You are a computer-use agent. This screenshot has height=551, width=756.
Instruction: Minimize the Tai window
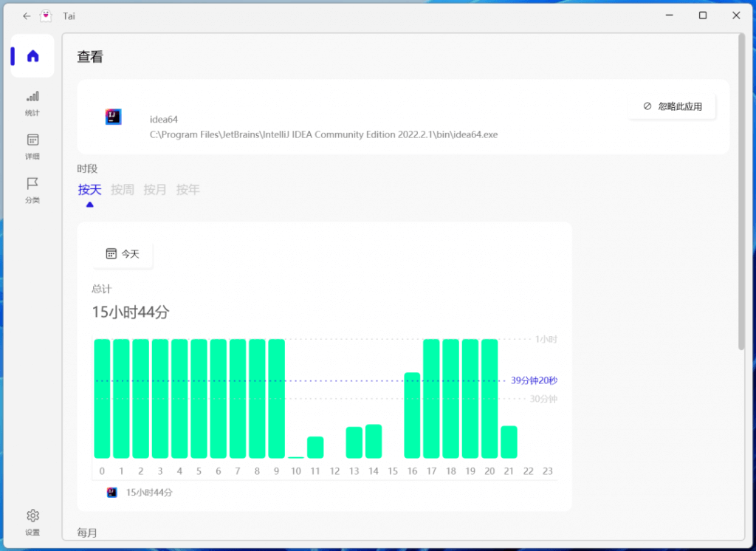[x=669, y=16]
